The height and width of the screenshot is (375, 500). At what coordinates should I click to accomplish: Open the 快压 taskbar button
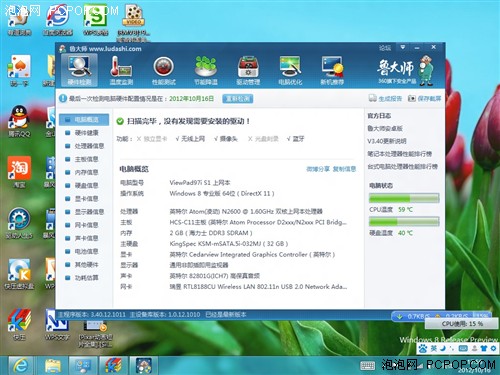click(113, 366)
